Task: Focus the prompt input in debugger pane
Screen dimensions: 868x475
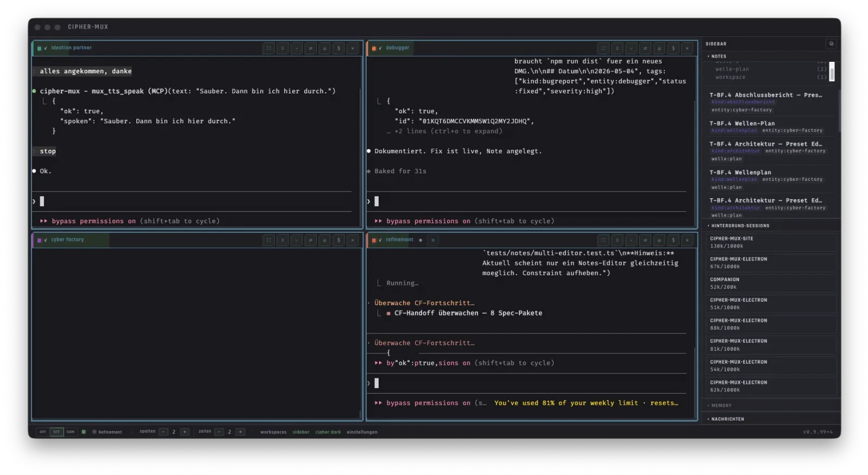Action: click(527, 201)
